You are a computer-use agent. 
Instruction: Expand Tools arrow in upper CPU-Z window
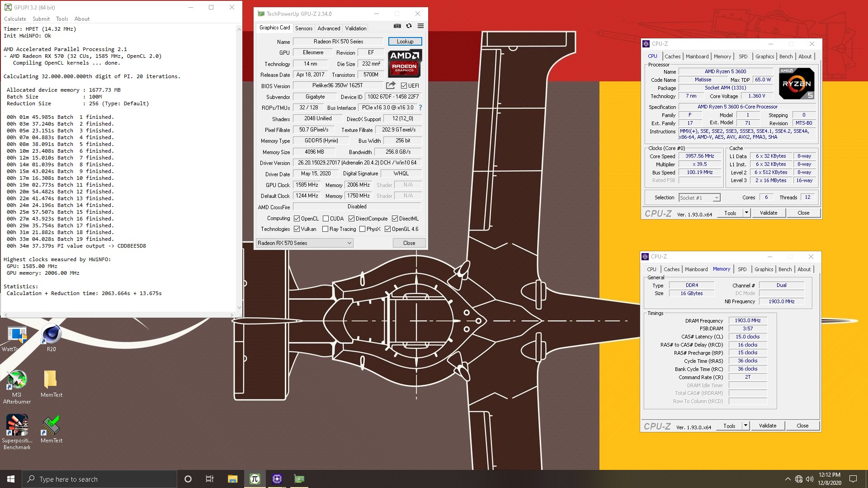point(746,213)
